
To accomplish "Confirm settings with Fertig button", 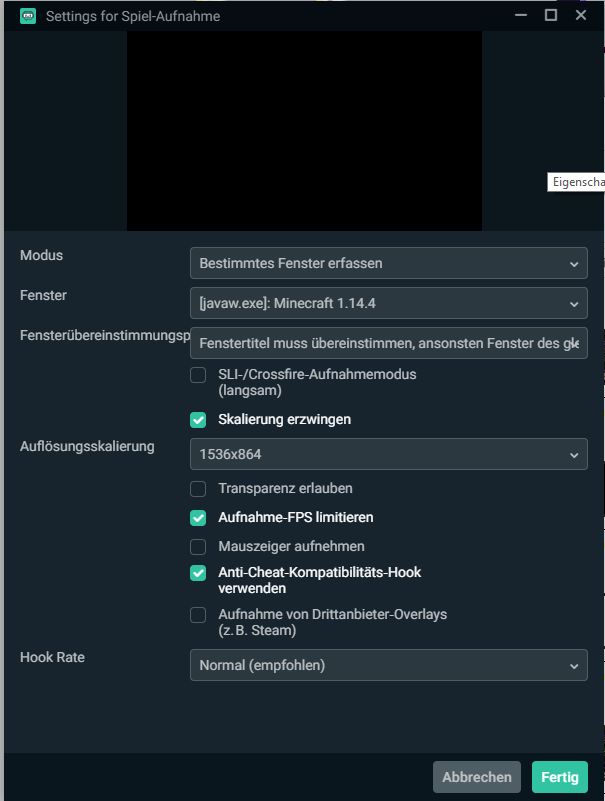I will (560, 777).
